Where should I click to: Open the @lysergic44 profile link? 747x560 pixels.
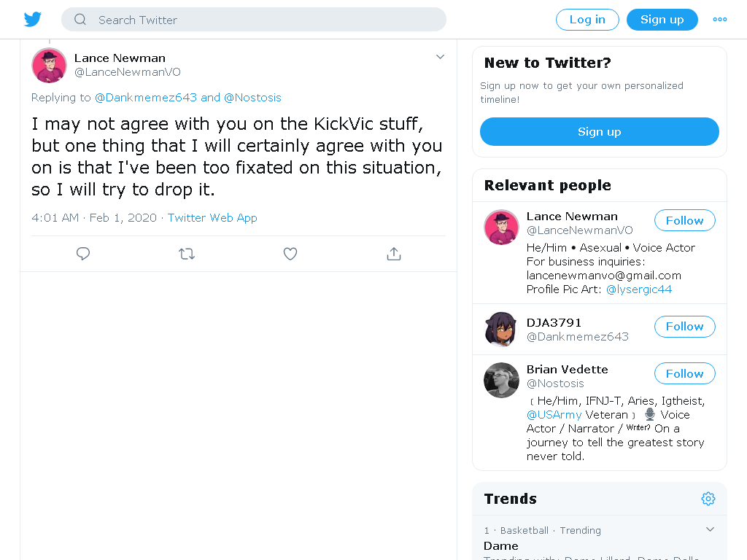pyautogui.click(x=639, y=289)
